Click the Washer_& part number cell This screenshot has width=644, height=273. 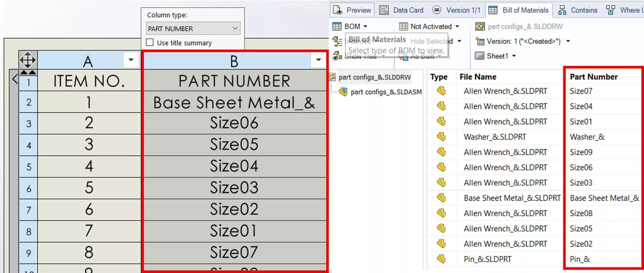click(587, 137)
